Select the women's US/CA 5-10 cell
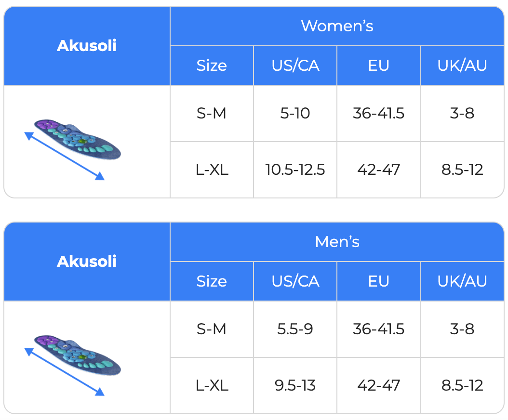The image size is (508, 420). pos(295,114)
